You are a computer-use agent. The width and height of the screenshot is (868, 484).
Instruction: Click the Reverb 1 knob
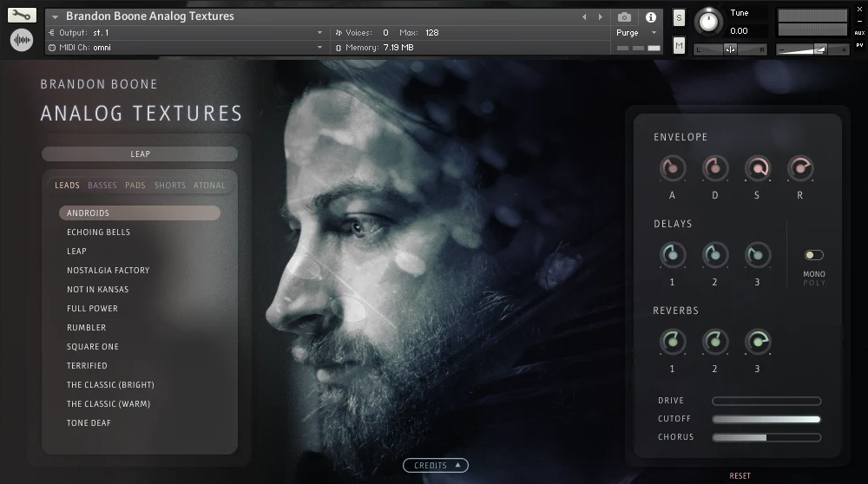coord(673,341)
